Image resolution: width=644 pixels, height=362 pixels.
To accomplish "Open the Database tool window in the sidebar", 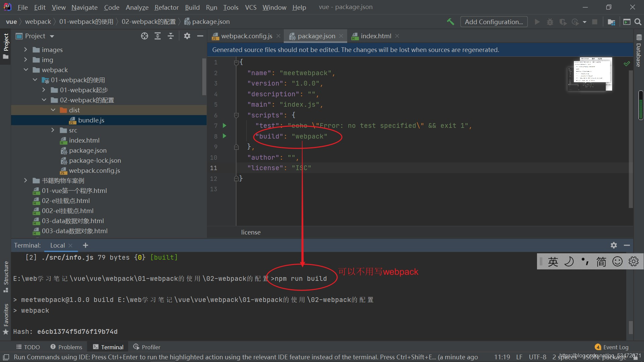I will [x=639, y=50].
